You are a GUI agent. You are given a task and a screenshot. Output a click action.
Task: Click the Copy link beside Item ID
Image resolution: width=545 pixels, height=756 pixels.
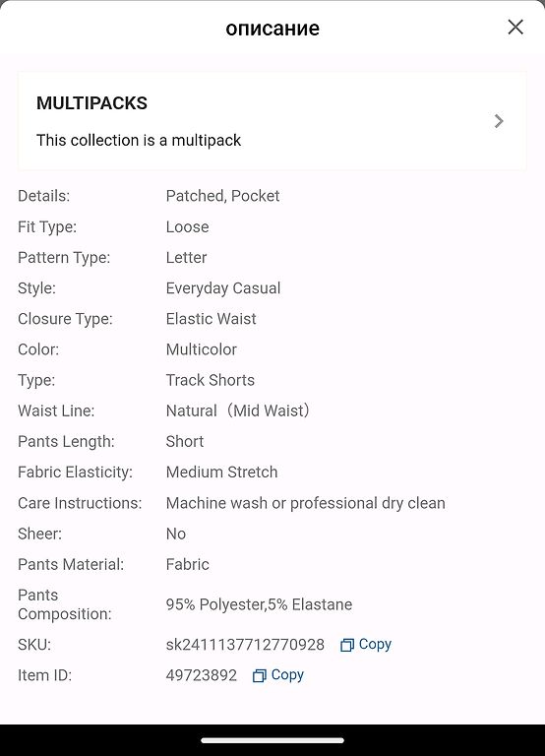tap(287, 675)
